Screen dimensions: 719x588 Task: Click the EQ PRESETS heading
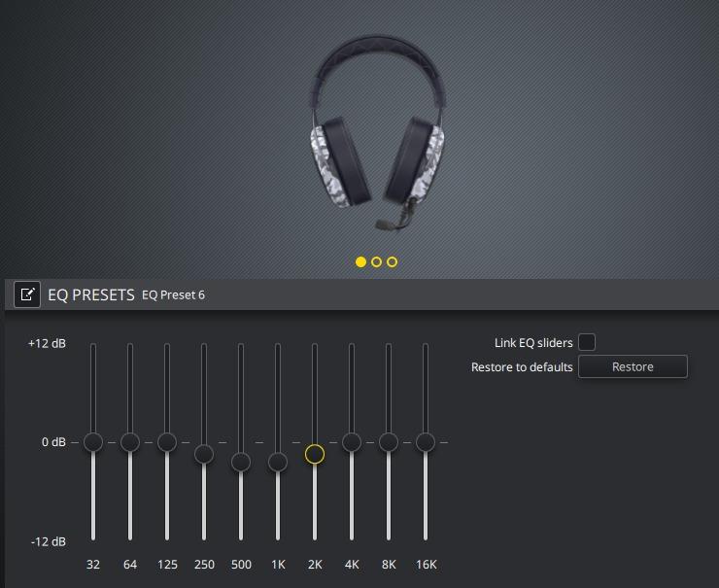pyautogui.click(x=91, y=294)
